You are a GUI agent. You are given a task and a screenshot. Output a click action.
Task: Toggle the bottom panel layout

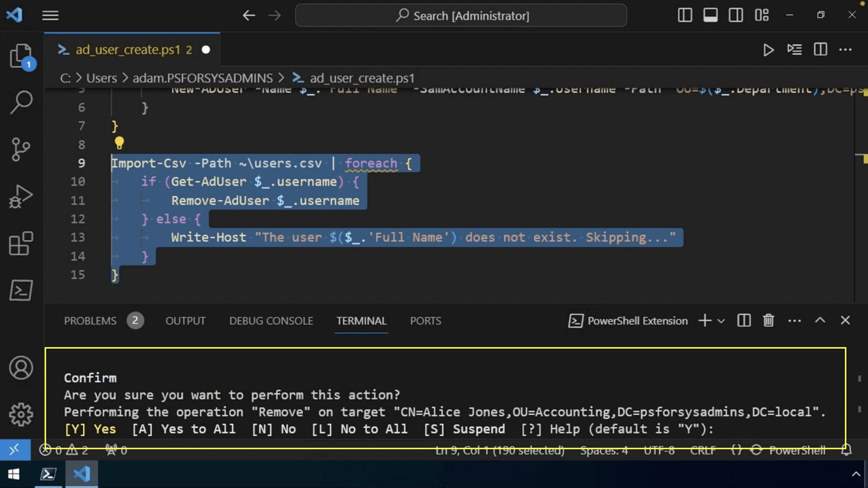tap(710, 15)
